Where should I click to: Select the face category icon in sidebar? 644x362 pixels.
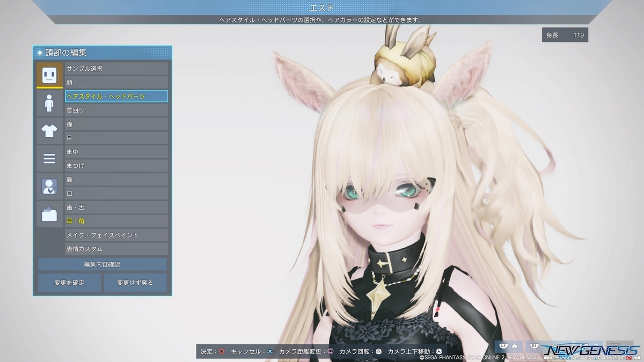pyautogui.click(x=49, y=75)
